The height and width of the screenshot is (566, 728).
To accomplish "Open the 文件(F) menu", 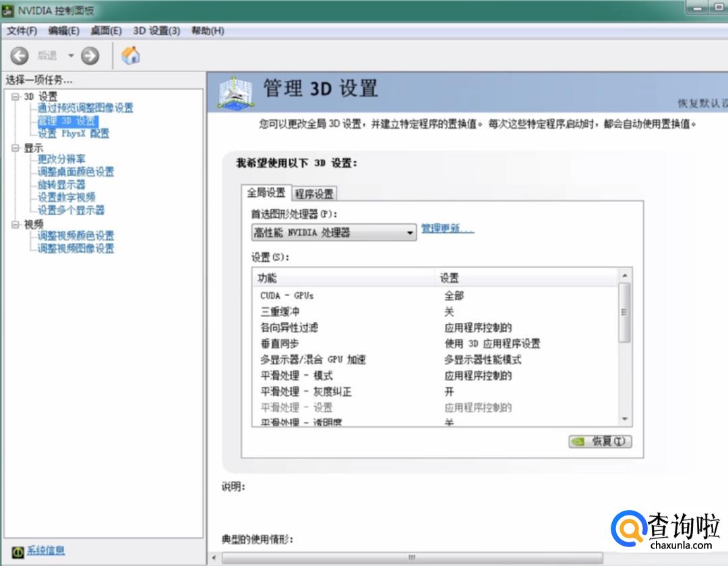I will click(x=22, y=31).
